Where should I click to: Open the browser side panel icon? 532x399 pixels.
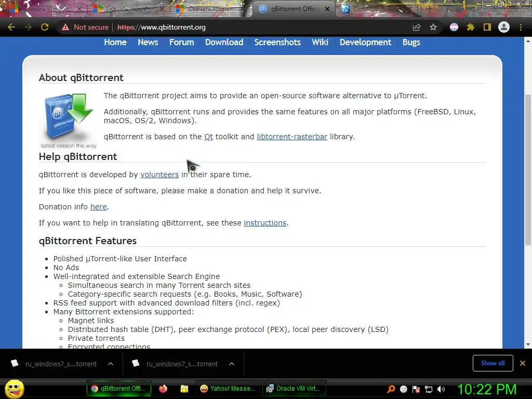point(487,27)
